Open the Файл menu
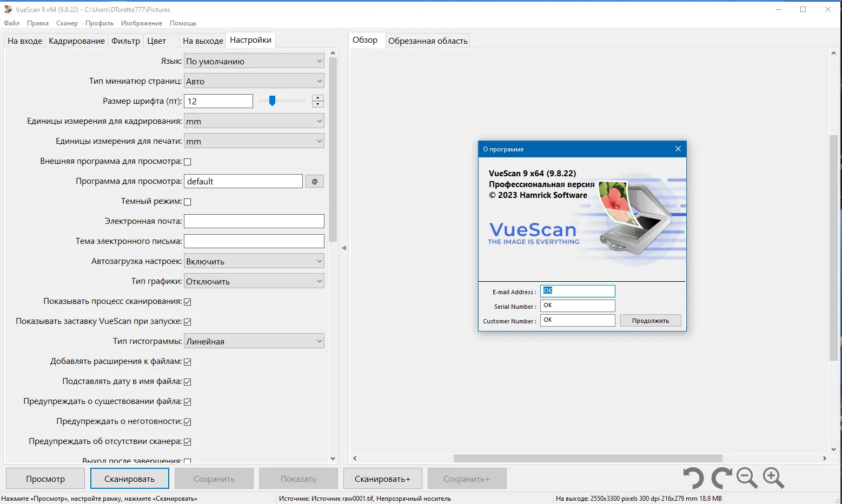Image resolution: width=842 pixels, height=504 pixels. (x=12, y=23)
